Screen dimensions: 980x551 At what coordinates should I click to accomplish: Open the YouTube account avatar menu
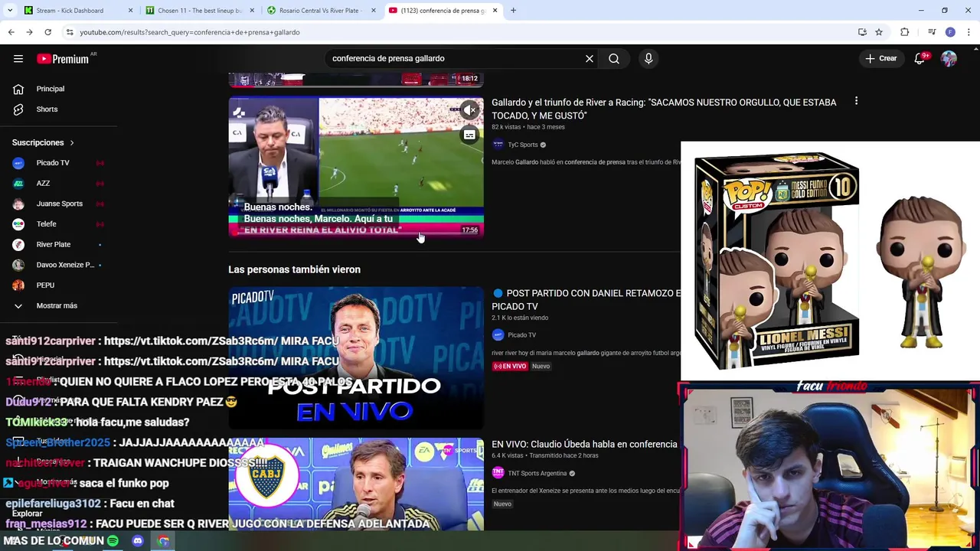949,58
